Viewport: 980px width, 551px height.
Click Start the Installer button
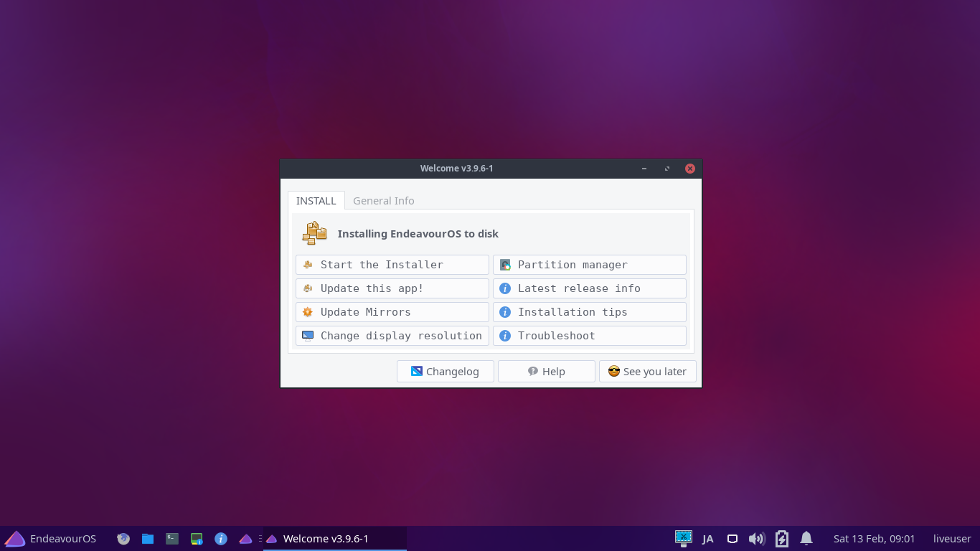pyautogui.click(x=392, y=265)
